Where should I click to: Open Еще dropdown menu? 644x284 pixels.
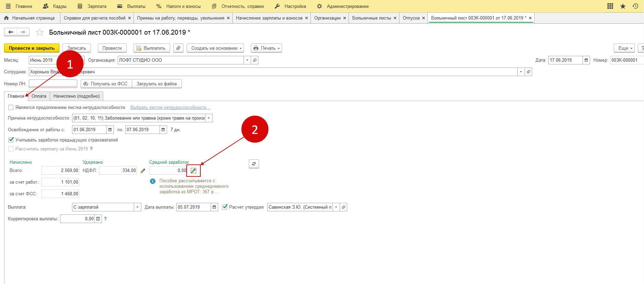tap(624, 48)
